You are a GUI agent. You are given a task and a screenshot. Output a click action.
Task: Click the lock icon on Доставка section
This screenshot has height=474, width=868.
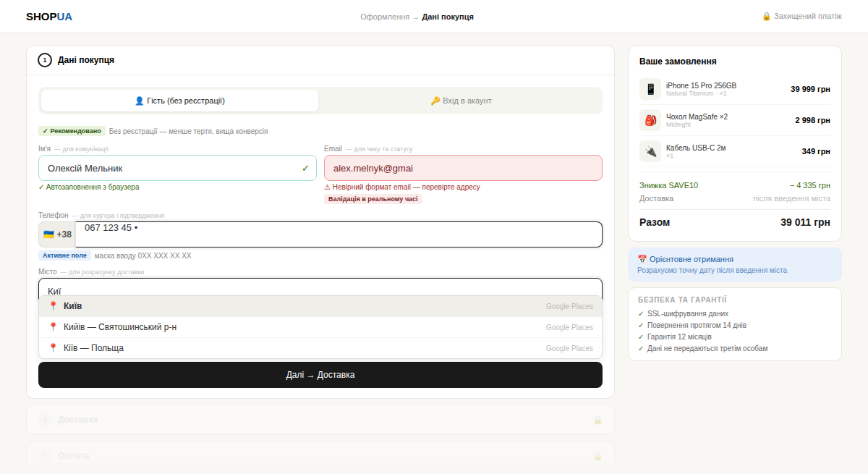point(597,420)
